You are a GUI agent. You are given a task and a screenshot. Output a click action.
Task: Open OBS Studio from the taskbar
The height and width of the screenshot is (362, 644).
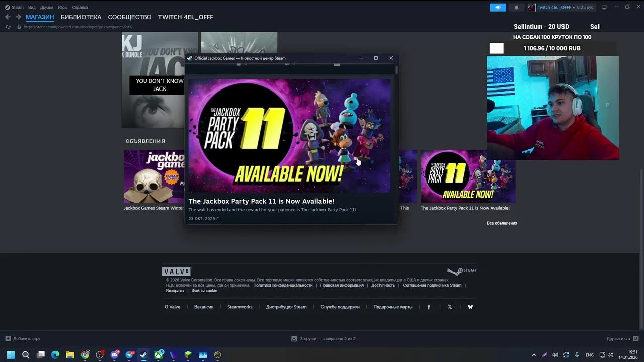[x=100, y=355]
